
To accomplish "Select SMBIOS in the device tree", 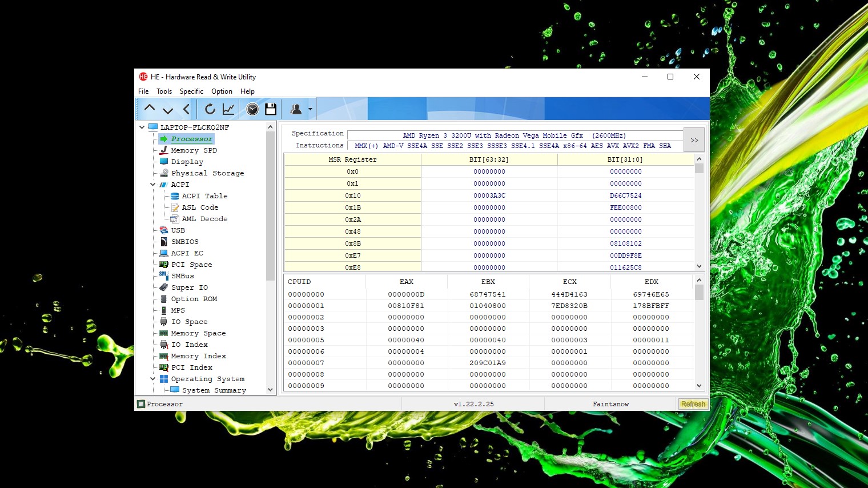I will coord(184,242).
